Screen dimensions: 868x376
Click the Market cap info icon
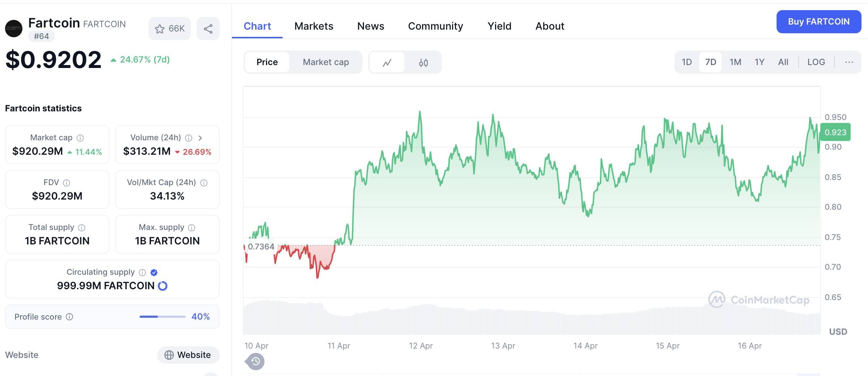pyautogui.click(x=81, y=138)
